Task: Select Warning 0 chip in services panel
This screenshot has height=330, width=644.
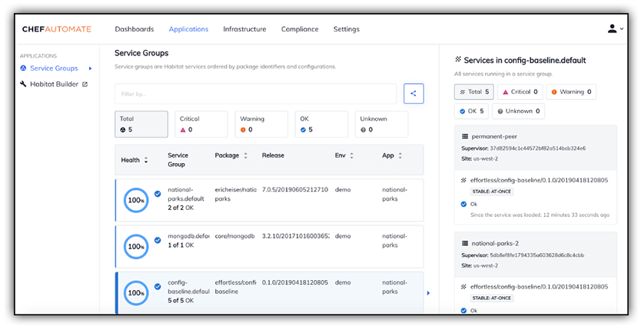Action: (571, 92)
